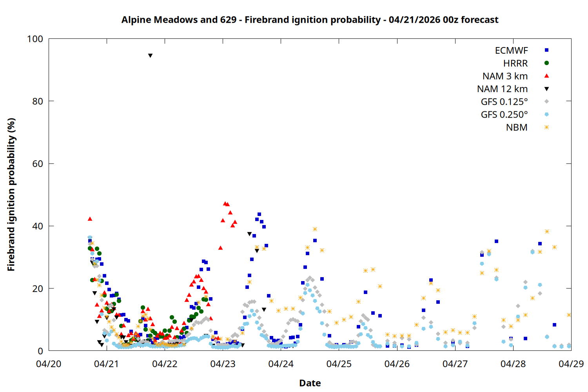
Task: Click the "Date" x-axis title
Action: pyautogui.click(x=310, y=383)
